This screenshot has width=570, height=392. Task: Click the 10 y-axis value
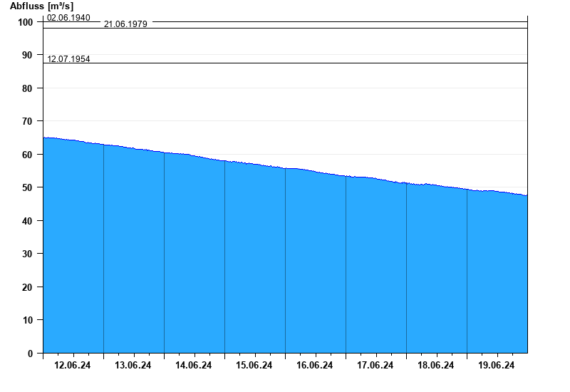27,320
